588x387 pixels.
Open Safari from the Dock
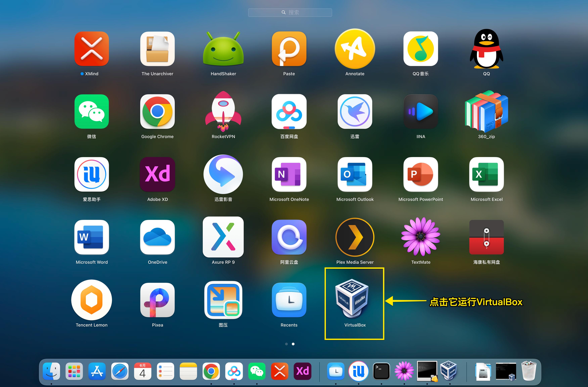point(120,371)
